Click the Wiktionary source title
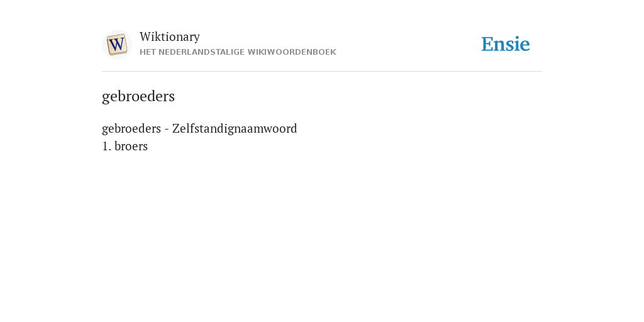The image size is (644, 322). point(170,36)
